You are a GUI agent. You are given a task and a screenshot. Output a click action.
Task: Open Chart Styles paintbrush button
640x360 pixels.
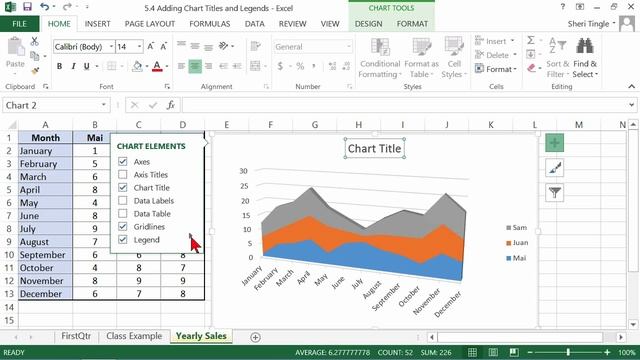pyautogui.click(x=554, y=168)
